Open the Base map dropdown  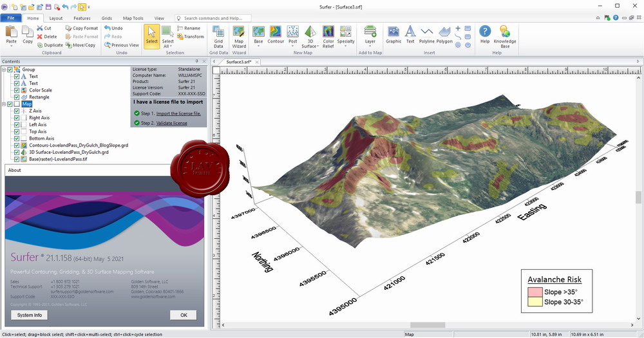tap(258, 46)
